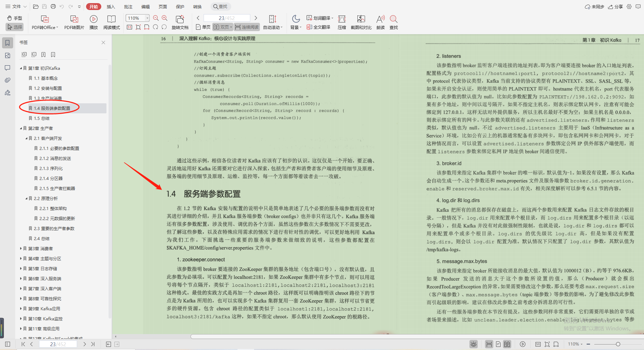Viewport: 644px width, 350px height.
Task: Zoom out with magnifier minus icon
Action: pos(156,18)
